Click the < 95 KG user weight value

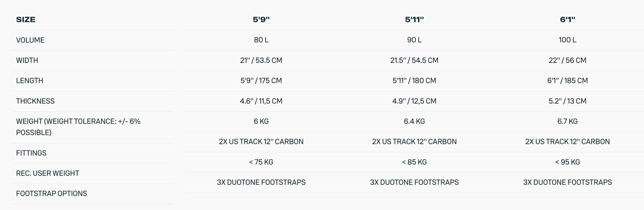tap(567, 162)
